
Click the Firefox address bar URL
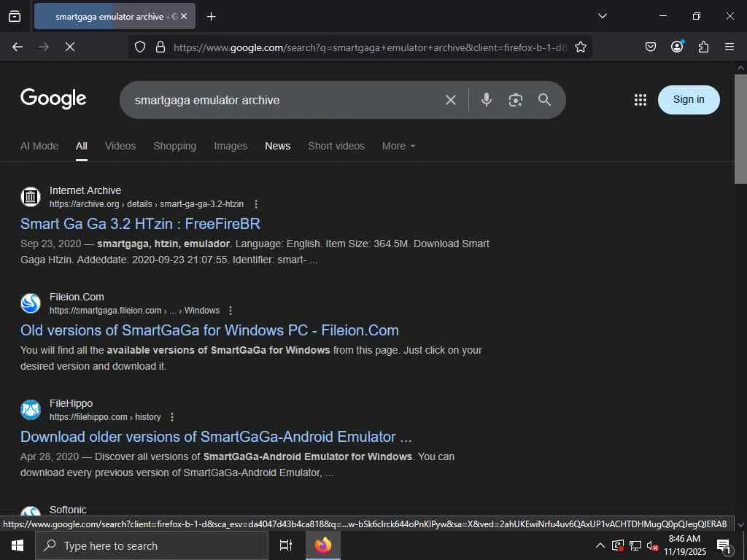tap(370, 47)
